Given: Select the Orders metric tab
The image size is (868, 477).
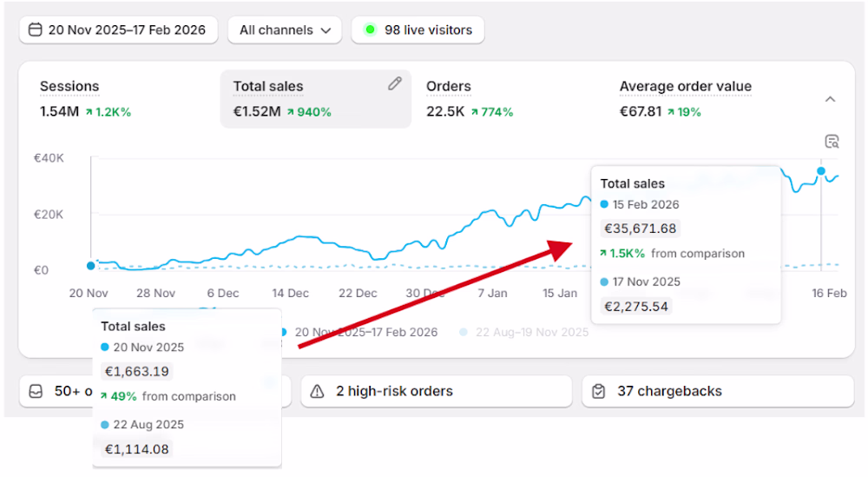Looking at the screenshot, I should pos(507,99).
